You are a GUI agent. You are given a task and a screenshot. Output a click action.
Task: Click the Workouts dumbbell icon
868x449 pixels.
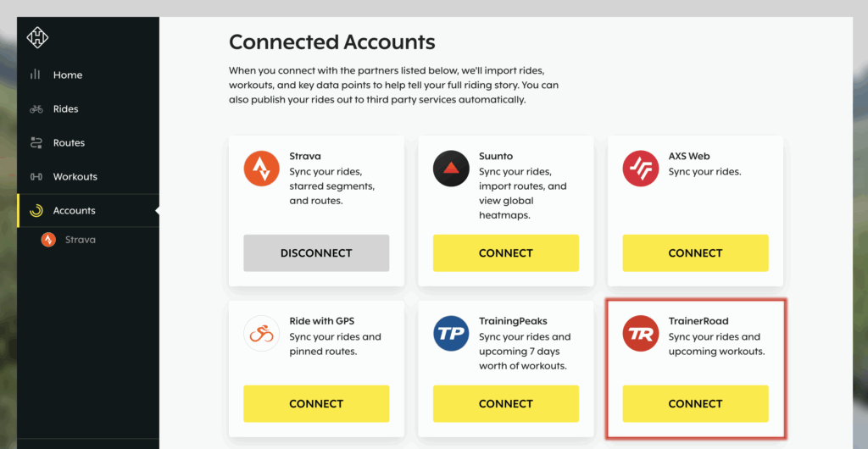pos(36,177)
